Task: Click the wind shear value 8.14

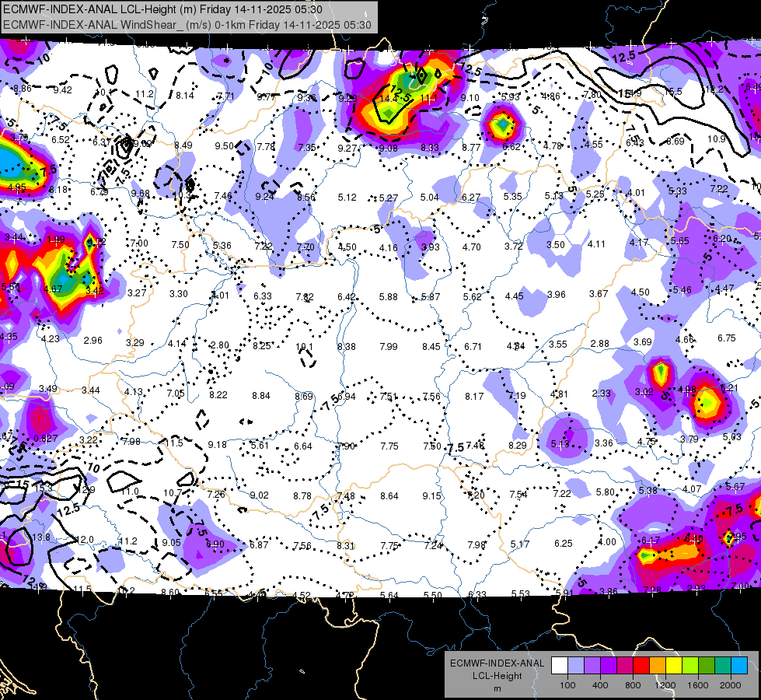Action: click(x=185, y=95)
